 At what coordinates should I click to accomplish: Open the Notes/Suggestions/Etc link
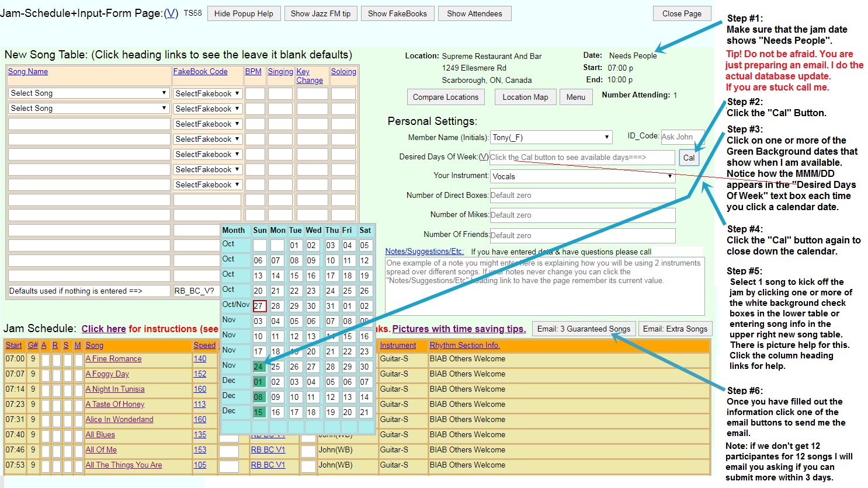pos(425,251)
